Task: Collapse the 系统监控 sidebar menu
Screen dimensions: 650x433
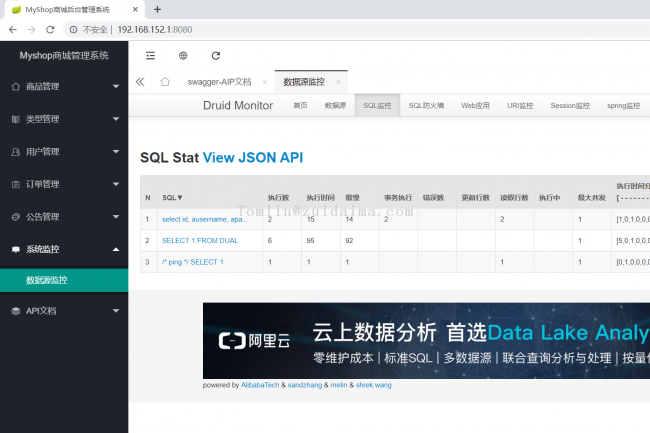Action: tap(64, 249)
